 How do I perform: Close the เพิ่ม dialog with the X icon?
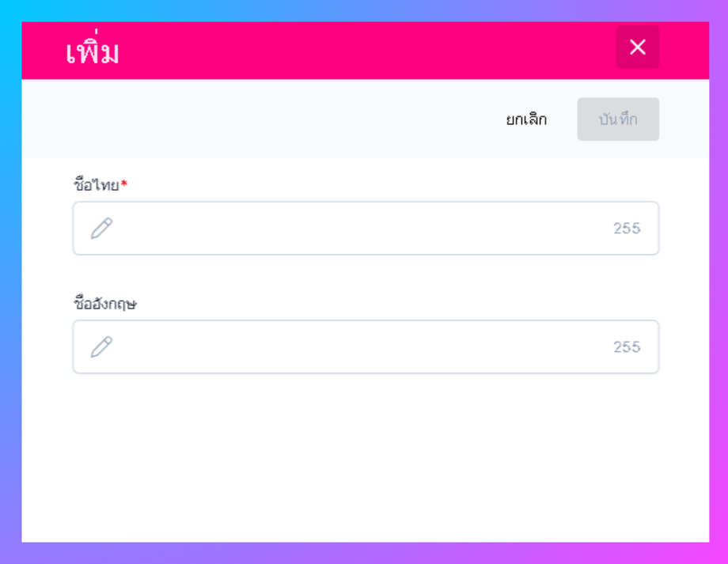pyautogui.click(x=638, y=47)
